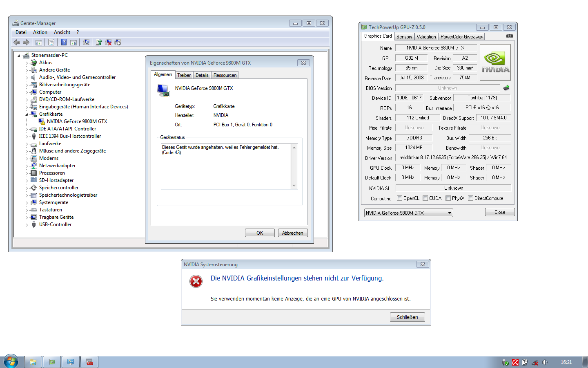Image resolution: width=588 pixels, height=368 pixels.
Task: Switch to the Details tab
Action: pos(202,75)
